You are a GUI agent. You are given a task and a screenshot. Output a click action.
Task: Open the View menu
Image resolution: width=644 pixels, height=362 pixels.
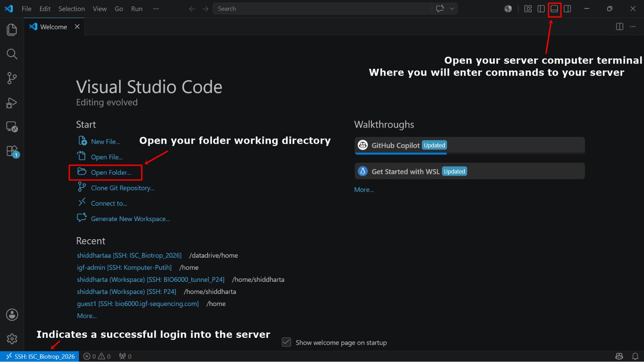(100, 8)
